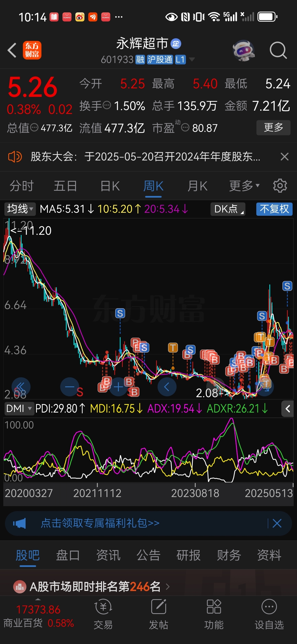Tap 设自选 add to watchlist

click(x=269, y=615)
